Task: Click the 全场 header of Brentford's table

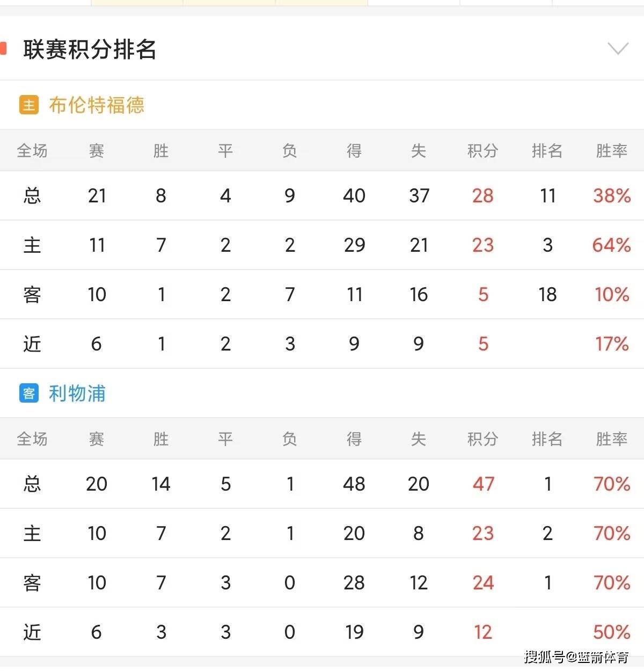Action: [x=32, y=151]
